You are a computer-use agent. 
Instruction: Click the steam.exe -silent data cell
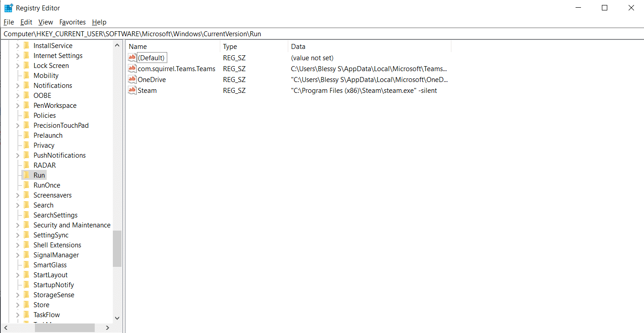coord(364,91)
